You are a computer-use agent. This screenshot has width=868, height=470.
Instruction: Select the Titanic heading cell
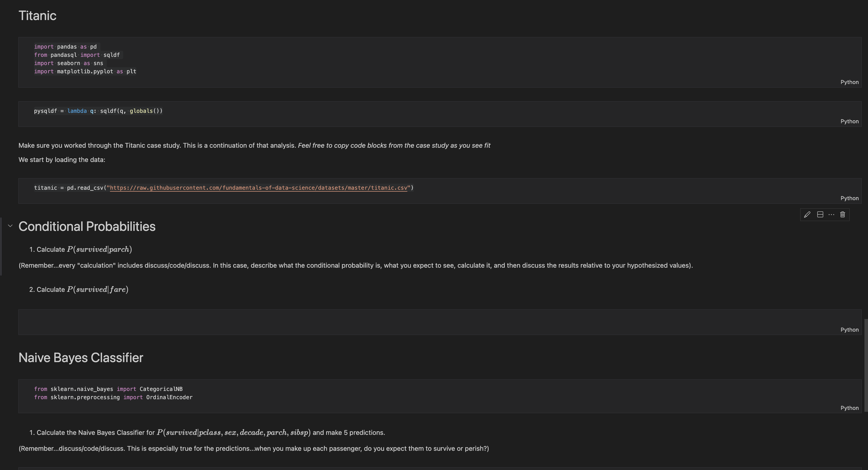(37, 16)
